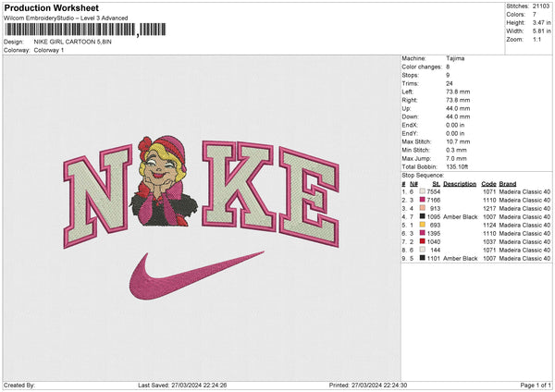Click the peach swatch for stop 3 (913)
555x392 pixels.
[423, 208]
